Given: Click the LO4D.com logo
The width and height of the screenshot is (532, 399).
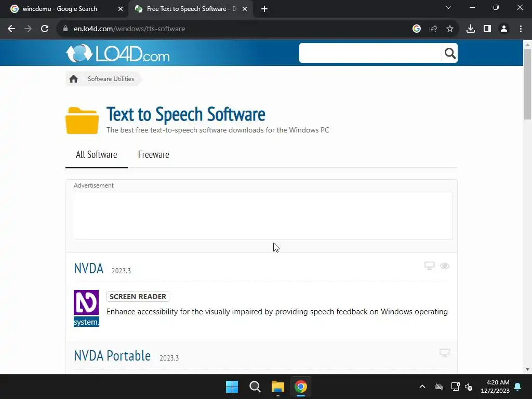Looking at the screenshot, I should (x=118, y=54).
